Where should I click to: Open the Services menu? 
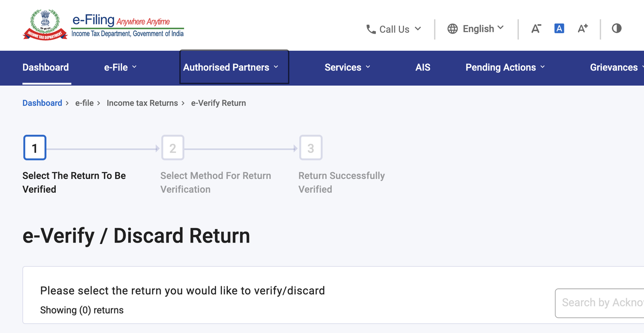tap(347, 67)
